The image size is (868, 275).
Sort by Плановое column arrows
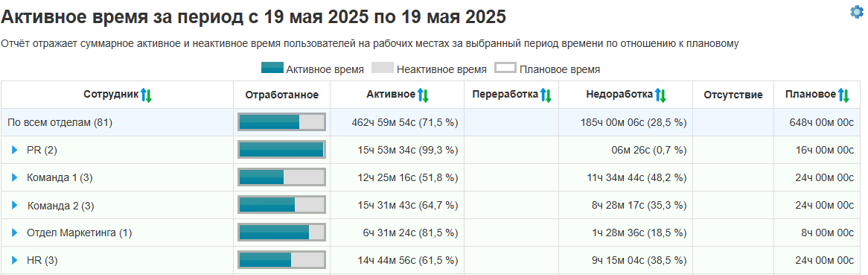click(x=843, y=95)
